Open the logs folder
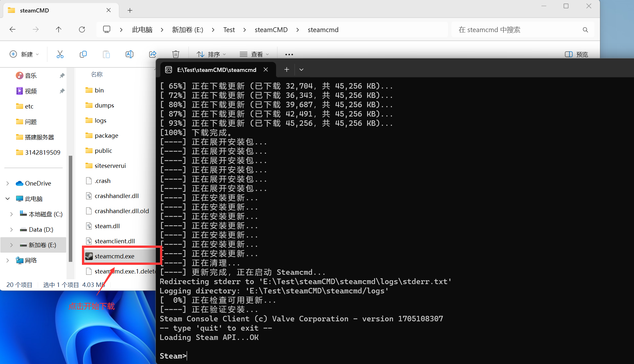 click(x=100, y=120)
